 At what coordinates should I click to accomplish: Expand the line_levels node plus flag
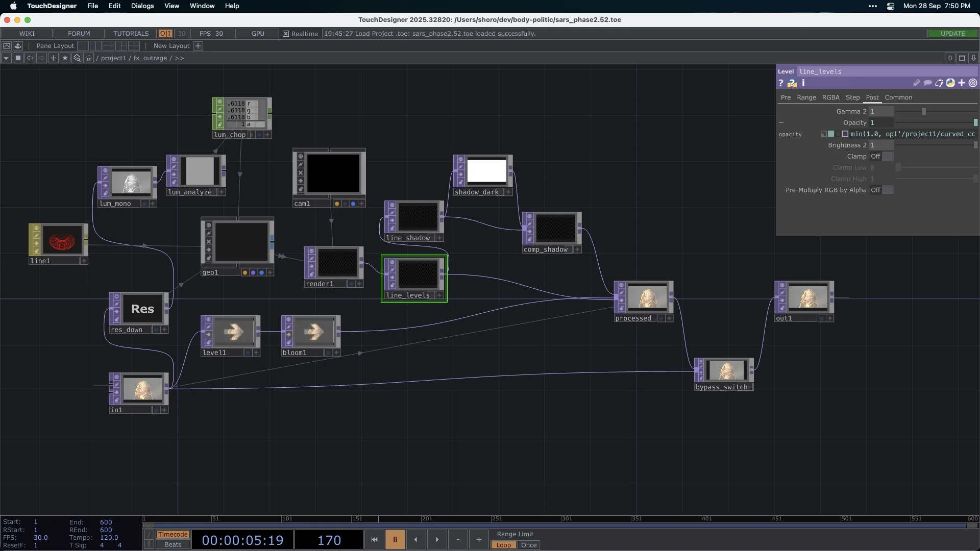click(x=439, y=295)
